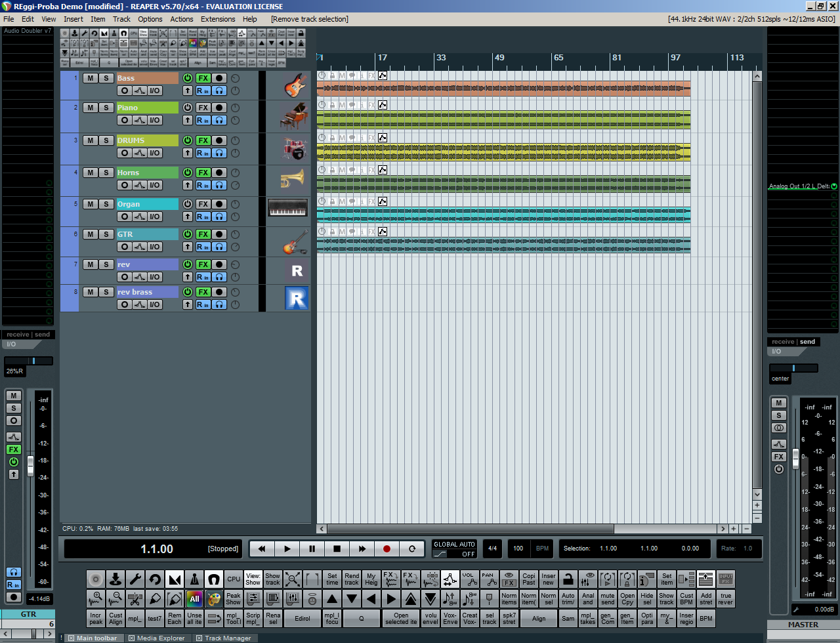Click the eye FX icon in bottom toolbar
Screen dimensions: 840x643
[509, 579]
